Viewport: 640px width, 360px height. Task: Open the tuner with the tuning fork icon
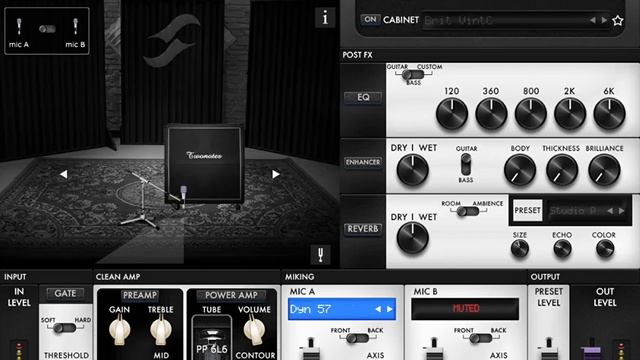(321, 255)
